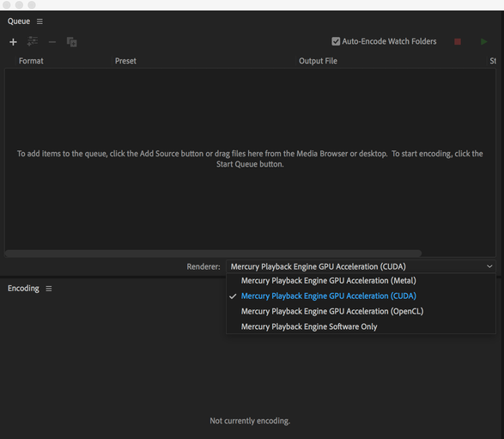Click the Remove minus icon
This screenshot has height=439, width=504.
[x=52, y=42]
